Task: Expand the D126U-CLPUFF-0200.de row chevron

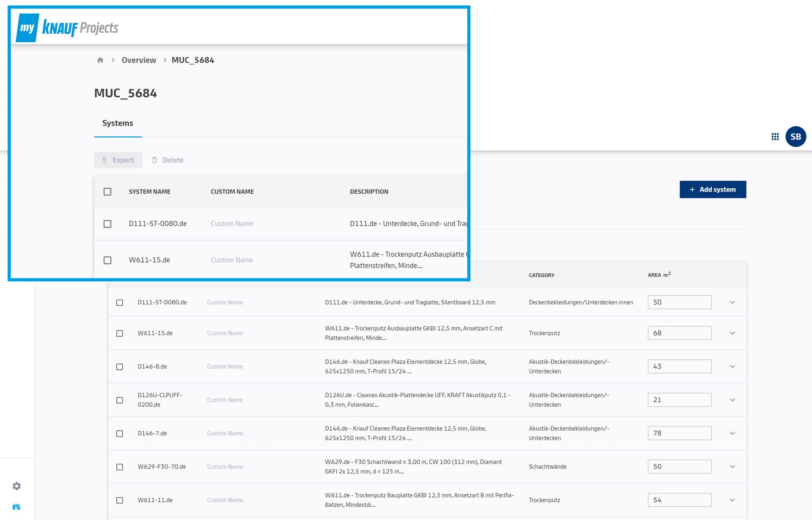Action: pyautogui.click(x=732, y=399)
